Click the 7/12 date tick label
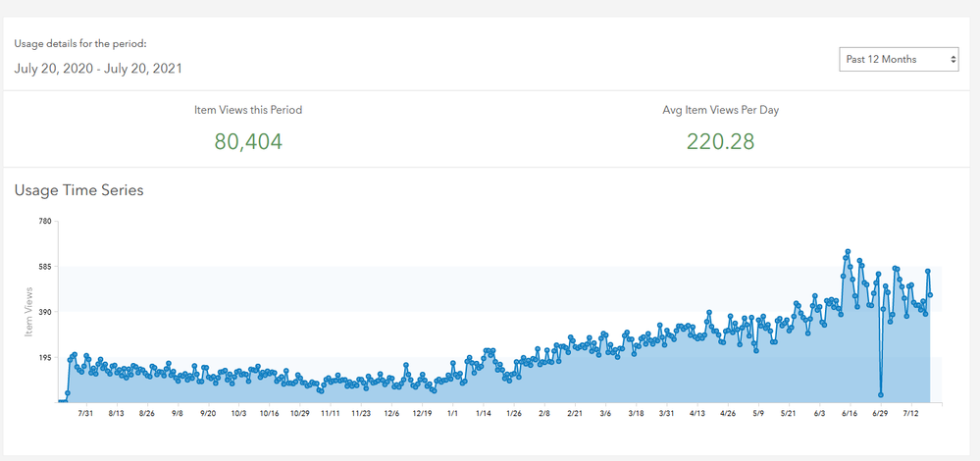Viewport: 980px width, 461px height. pyautogui.click(x=911, y=414)
